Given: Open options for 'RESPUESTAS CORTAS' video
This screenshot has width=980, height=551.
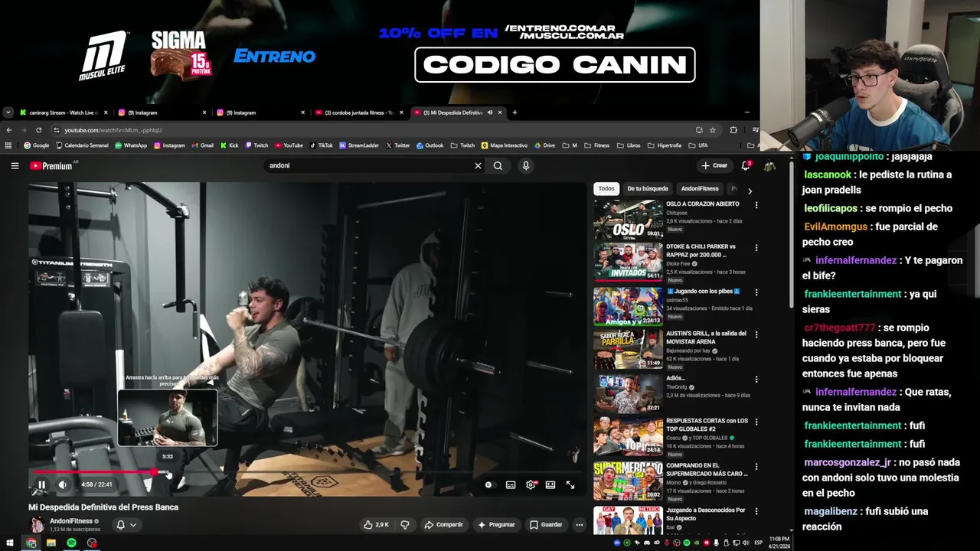Looking at the screenshot, I should 756,422.
